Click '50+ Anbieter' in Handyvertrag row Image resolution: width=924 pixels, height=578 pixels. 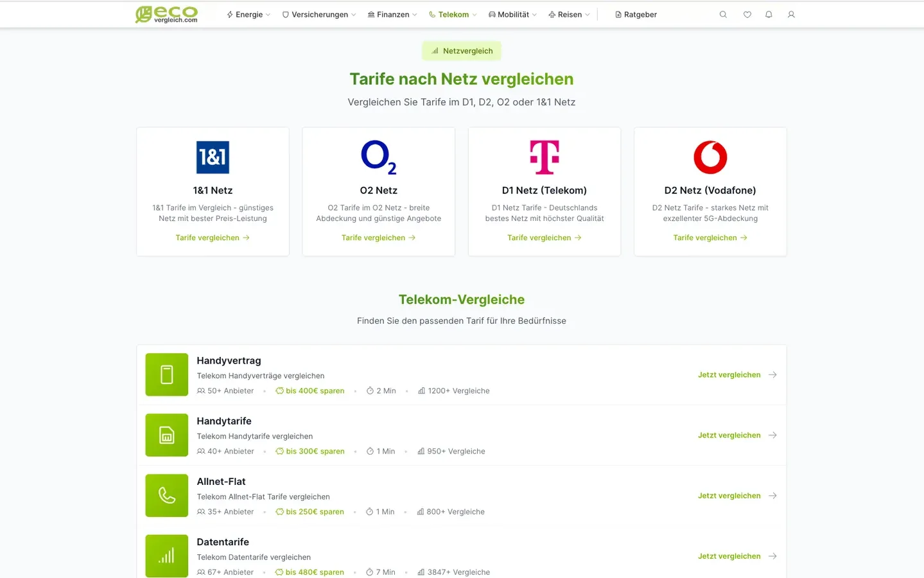point(225,391)
